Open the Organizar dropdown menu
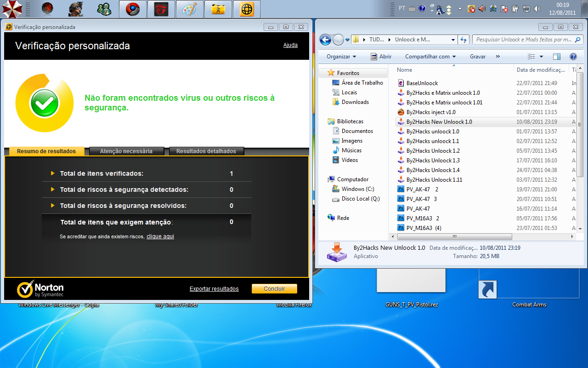Image resolution: width=588 pixels, height=368 pixels. (341, 57)
